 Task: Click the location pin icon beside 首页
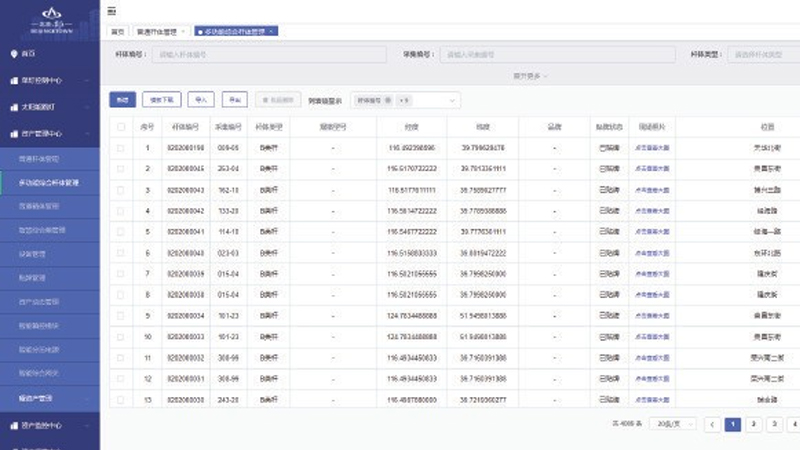pos(13,53)
